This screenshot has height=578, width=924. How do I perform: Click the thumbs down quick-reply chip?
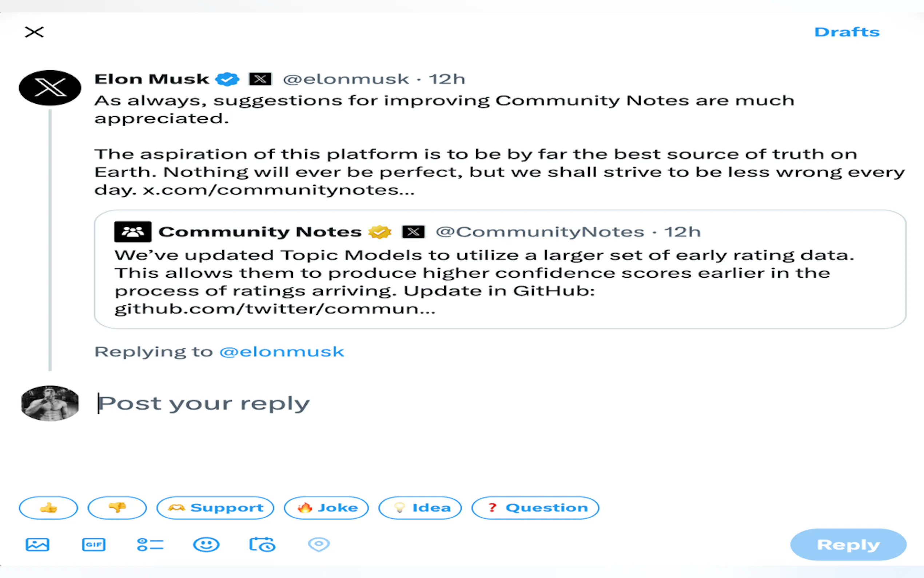[x=117, y=508]
